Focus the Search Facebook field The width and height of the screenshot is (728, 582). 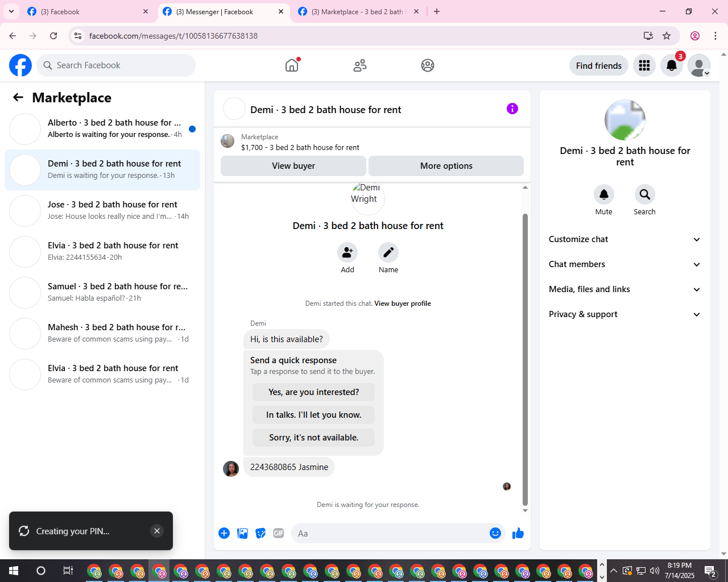click(x=116, y=65)
